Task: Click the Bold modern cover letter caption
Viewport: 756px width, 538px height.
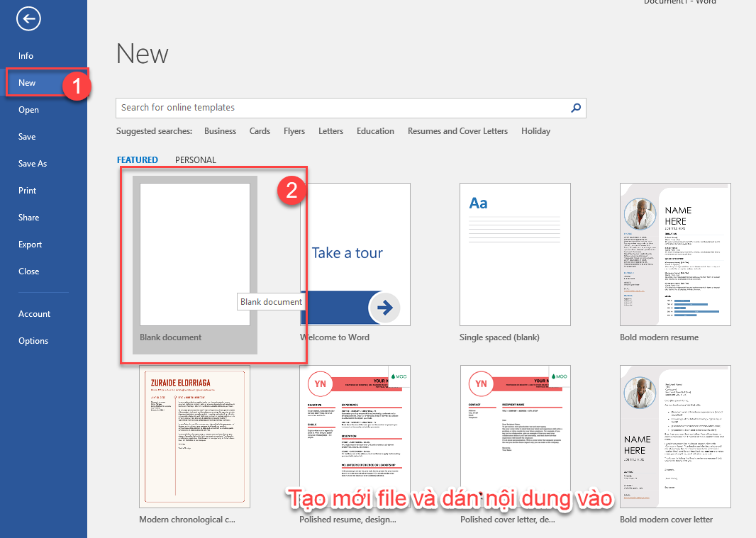Action: [x=667, y=520]
